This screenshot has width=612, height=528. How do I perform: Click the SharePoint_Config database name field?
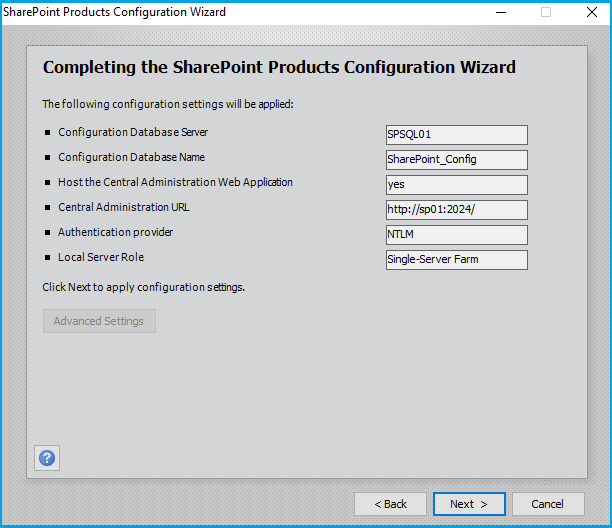(x=456, y=160)
